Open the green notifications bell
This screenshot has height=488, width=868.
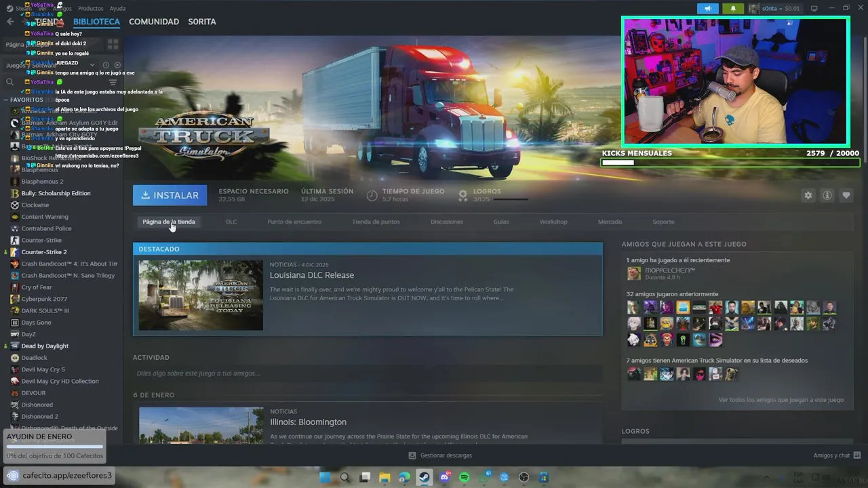[x=732, y=9]
